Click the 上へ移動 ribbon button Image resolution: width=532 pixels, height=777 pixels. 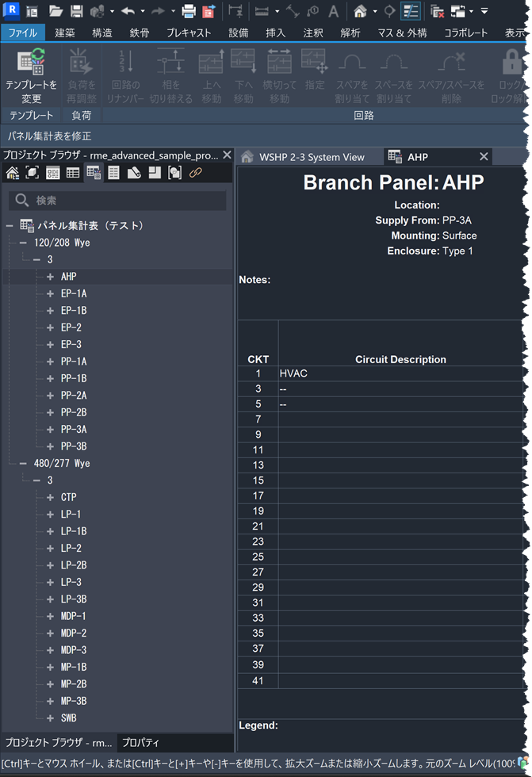[212, 75]
